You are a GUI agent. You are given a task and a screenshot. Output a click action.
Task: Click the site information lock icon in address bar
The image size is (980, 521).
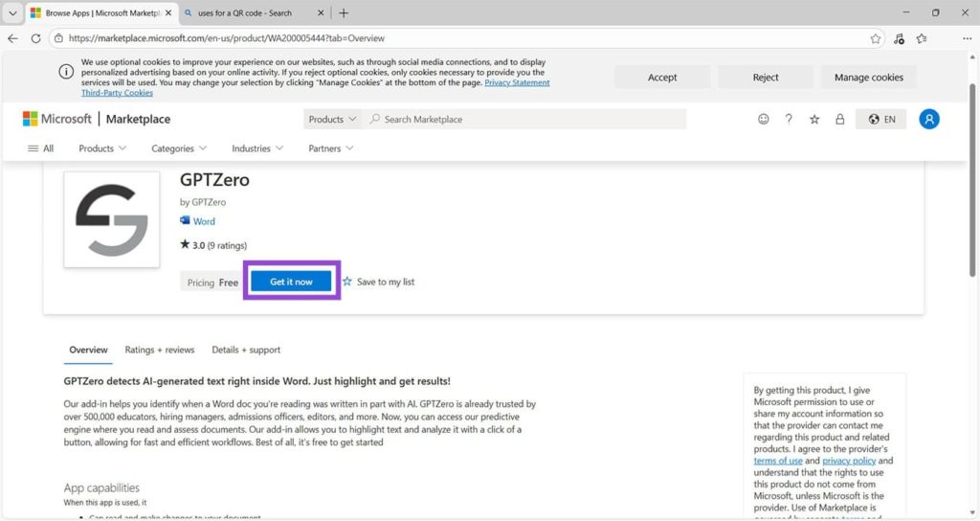[x=58, y=38]
